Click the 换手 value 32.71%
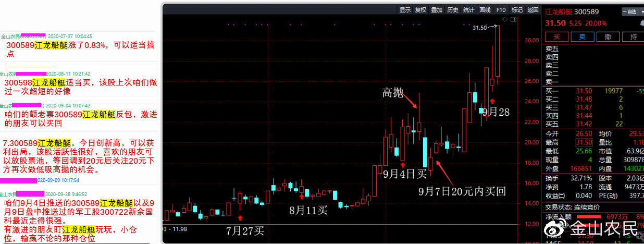The image size is (644, 244). coord(583,178)
